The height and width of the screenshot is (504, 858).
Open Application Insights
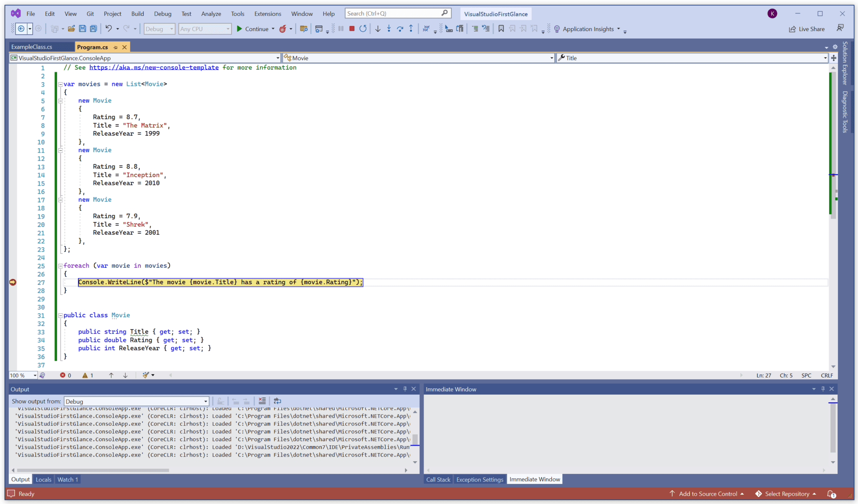point(588,28)
